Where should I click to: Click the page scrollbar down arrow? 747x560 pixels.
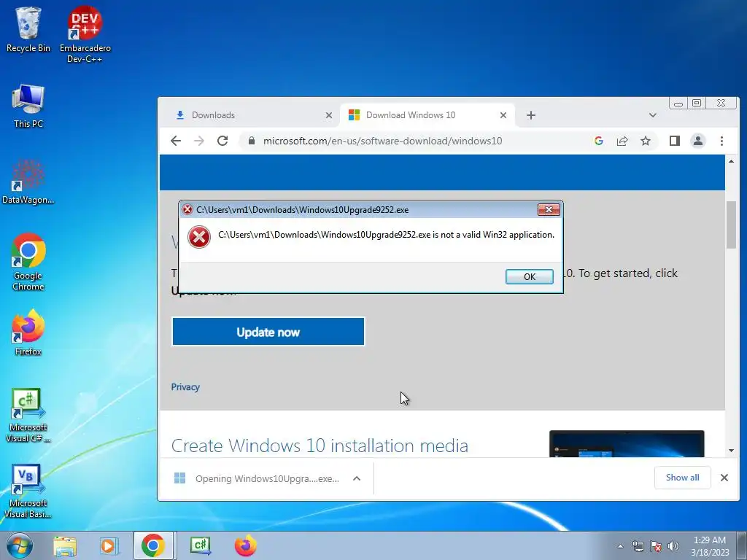[731, 451]
